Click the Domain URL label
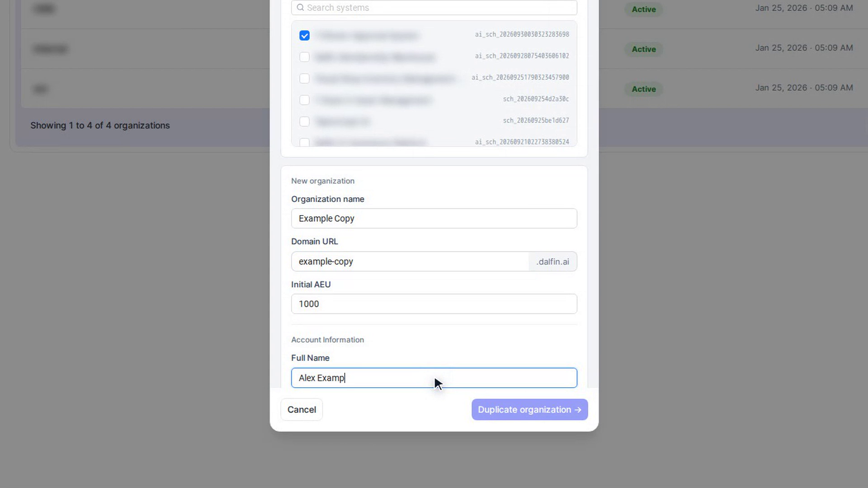 click(x=315, y=241)
